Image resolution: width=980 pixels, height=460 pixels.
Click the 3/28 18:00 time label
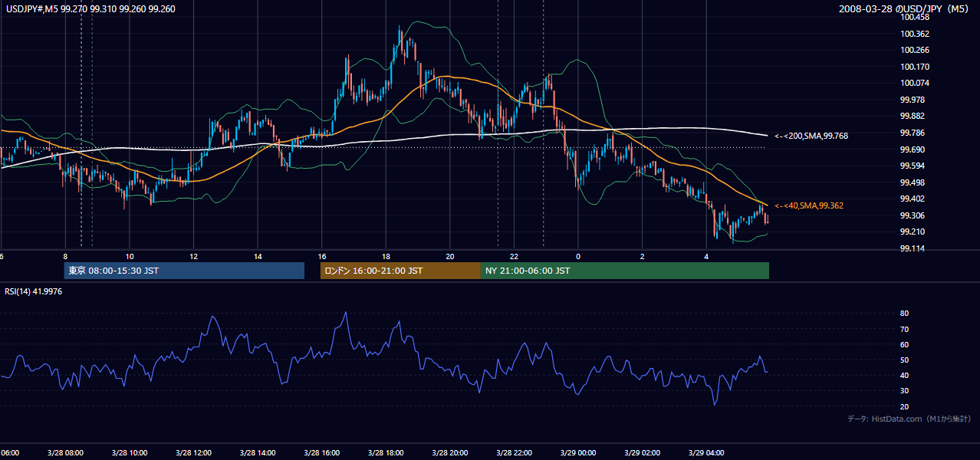click(x=386, y=452)
